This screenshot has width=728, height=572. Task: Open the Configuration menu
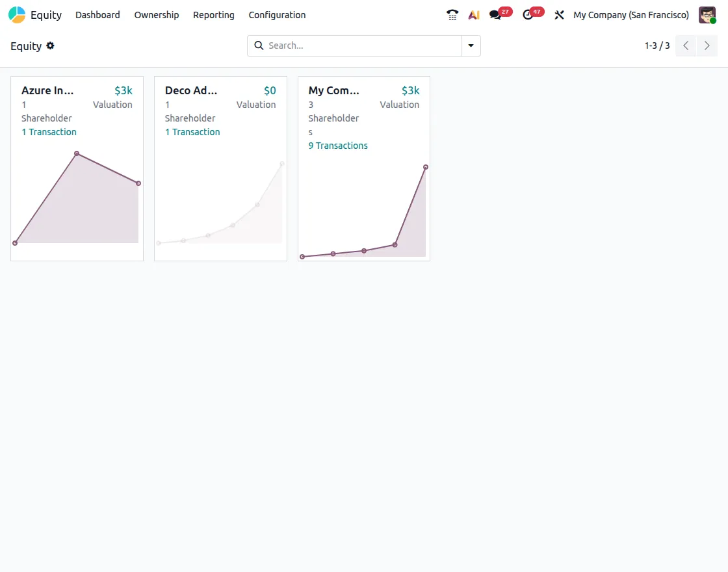[276, 14]
